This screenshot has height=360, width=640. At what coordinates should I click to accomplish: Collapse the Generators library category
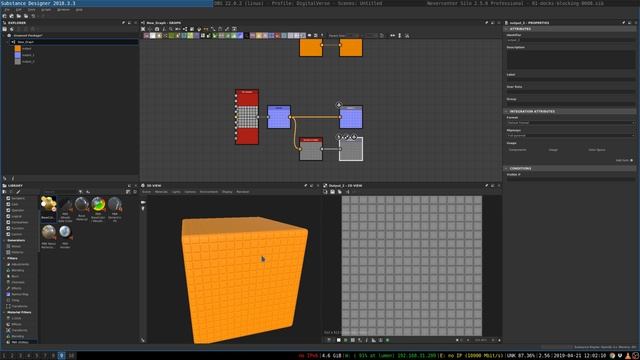[4, 240]
